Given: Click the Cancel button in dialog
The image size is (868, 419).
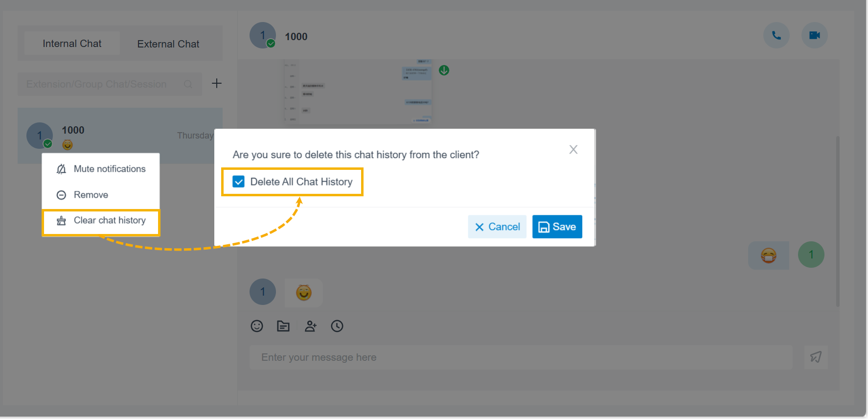Looking at the screenshot, I should (x=497, y=227).
